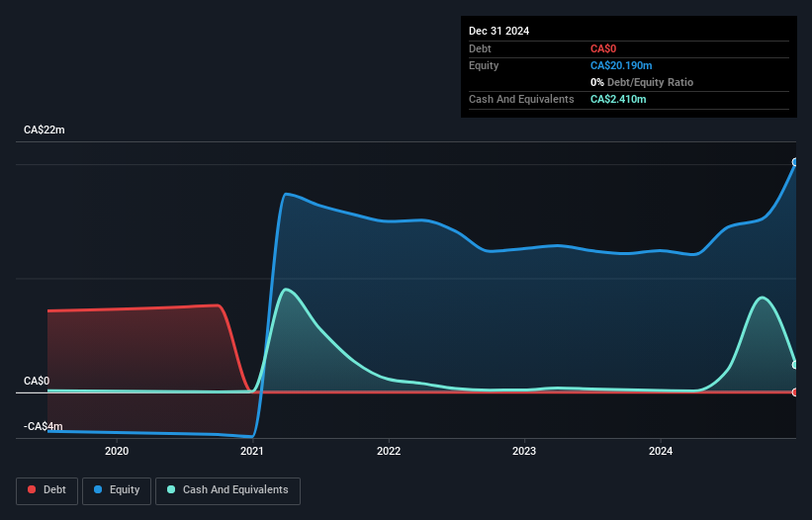The width and height of the screenshot is (812, 520).
Task: Click the 2021 x-axis label
Action: [252, 451]
